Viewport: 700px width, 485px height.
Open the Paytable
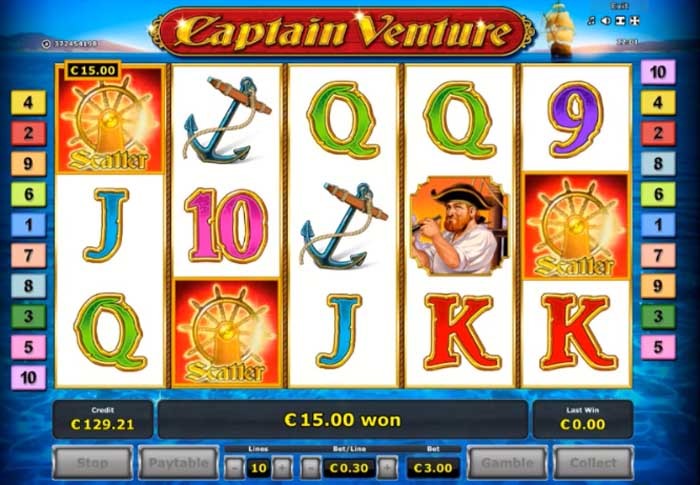178,463
